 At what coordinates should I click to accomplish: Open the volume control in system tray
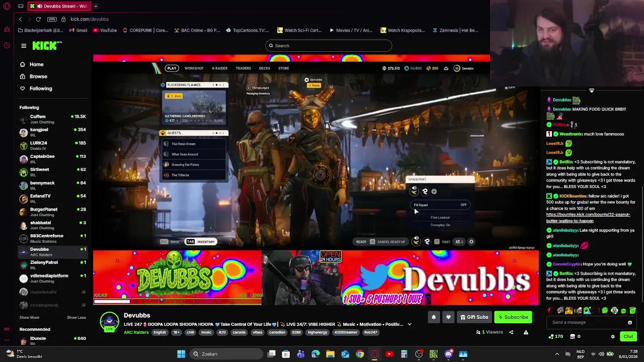click(601, 354)
